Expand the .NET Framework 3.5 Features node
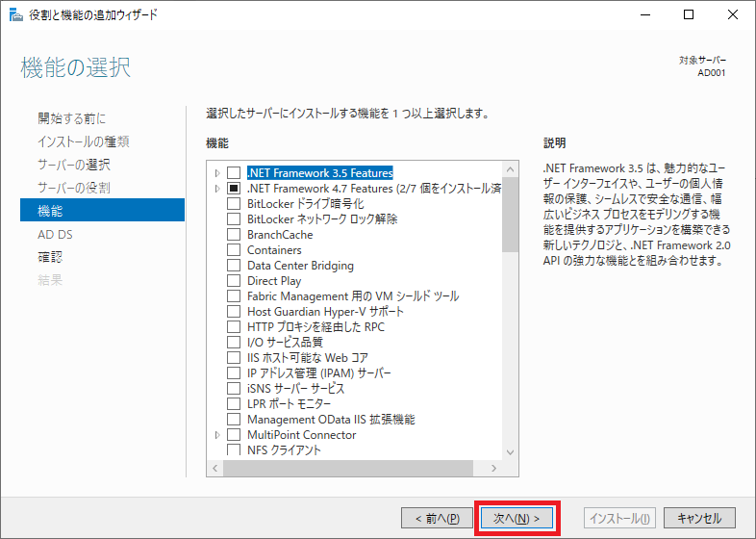This screenshot has height=539, width=756. tap(217, 172)
